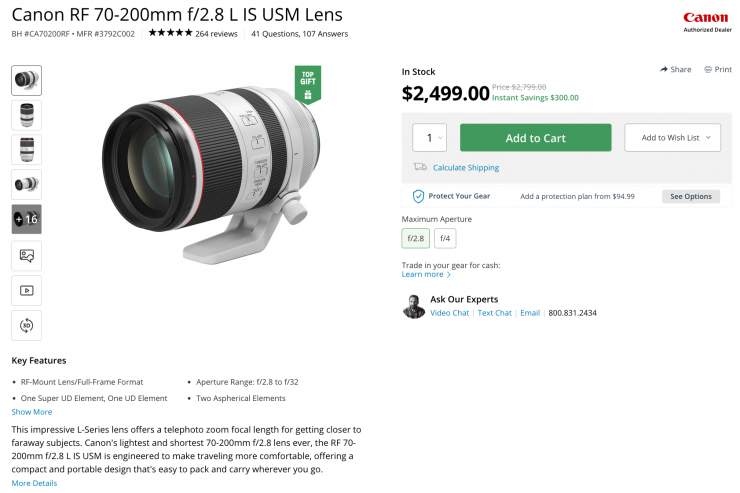The width and height of the screenshot is (740, 493).
Task: Click the Canon Authorized Dealer logo
Action: click(705, 21)
